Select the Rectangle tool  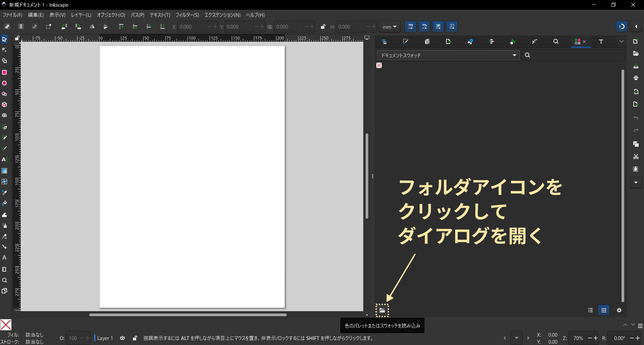4,72
